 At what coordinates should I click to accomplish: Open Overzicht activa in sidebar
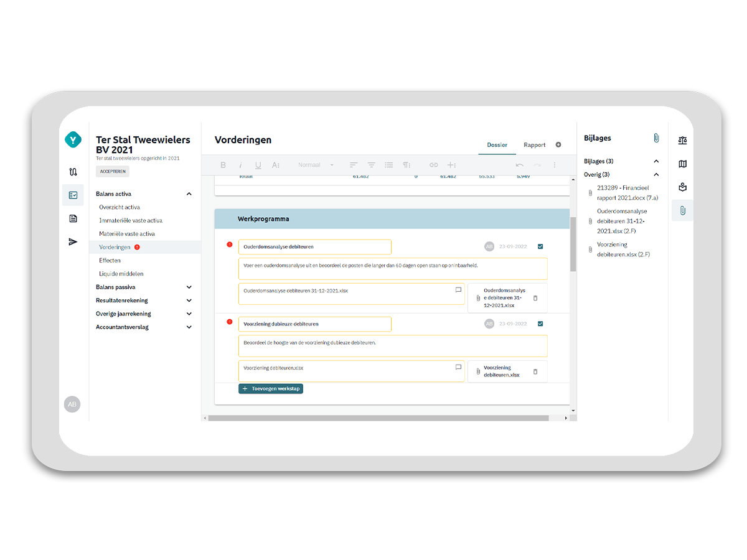(x=120, y=207)
